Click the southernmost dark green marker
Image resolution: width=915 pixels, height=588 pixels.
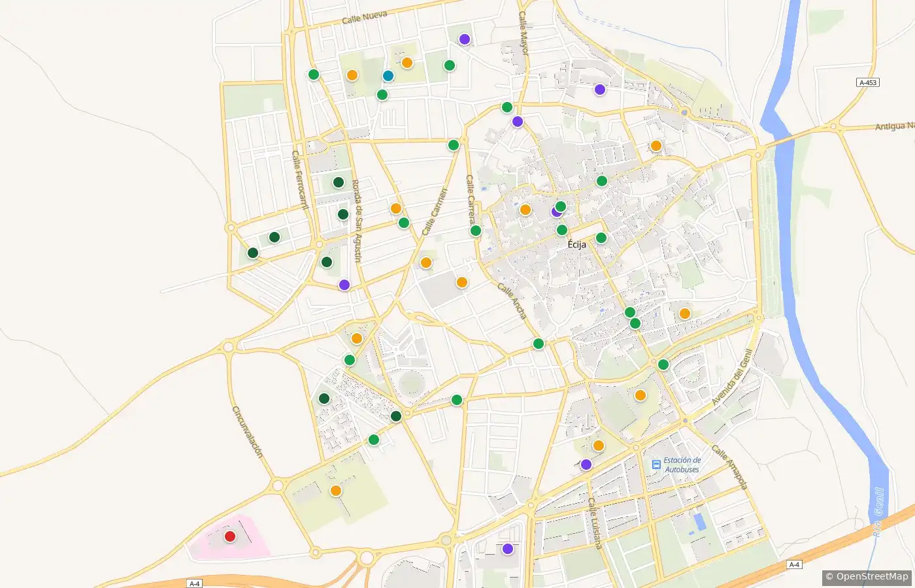396,416
